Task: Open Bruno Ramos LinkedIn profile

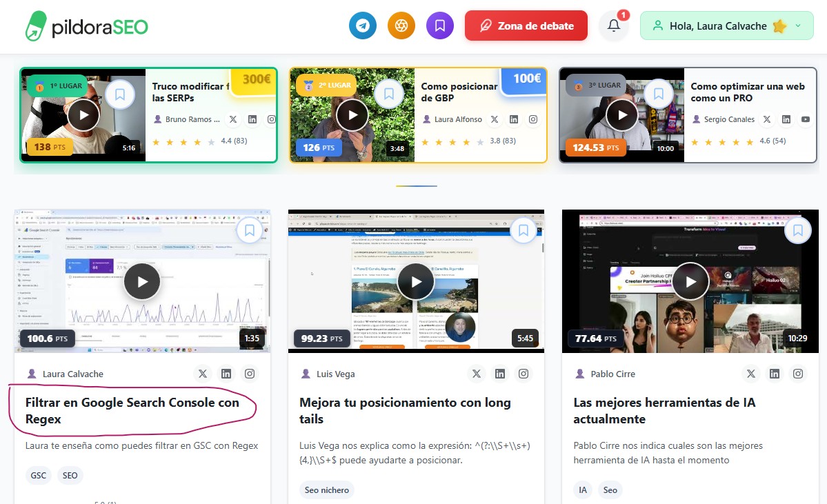Action: pos(252,119)
